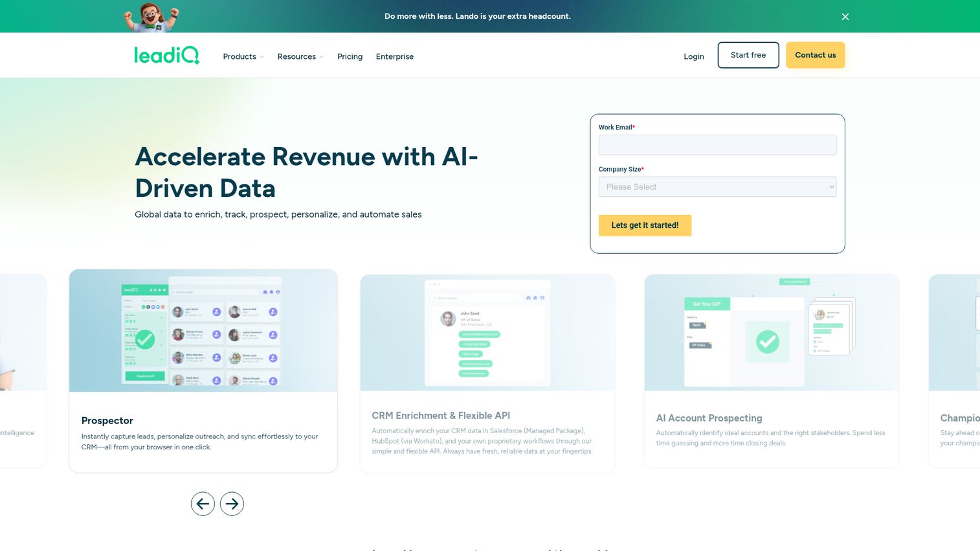Submit with Lets get it started button
Screen dimensions: 980x551
pos(645,225)
